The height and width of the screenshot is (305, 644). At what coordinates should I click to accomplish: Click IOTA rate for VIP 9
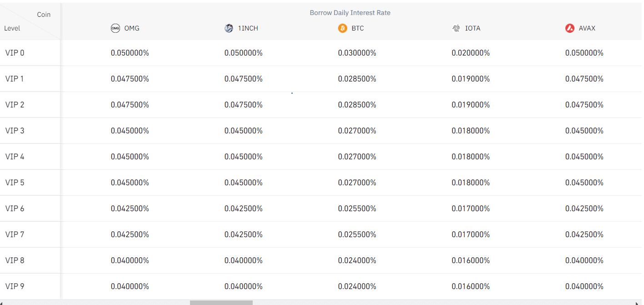(x=470, y=286)
